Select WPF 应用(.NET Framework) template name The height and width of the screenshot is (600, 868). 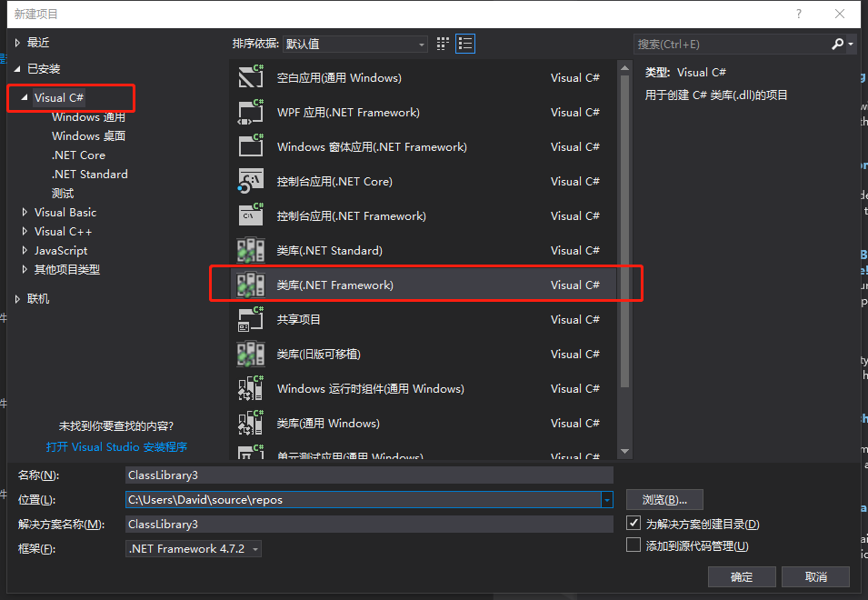(x=348, y=113)
